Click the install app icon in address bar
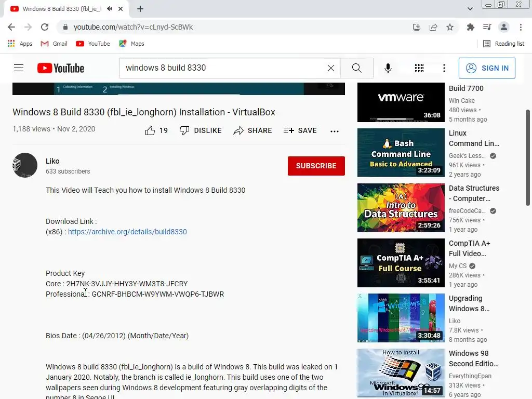The image size is (532, 399). (416, 27)
